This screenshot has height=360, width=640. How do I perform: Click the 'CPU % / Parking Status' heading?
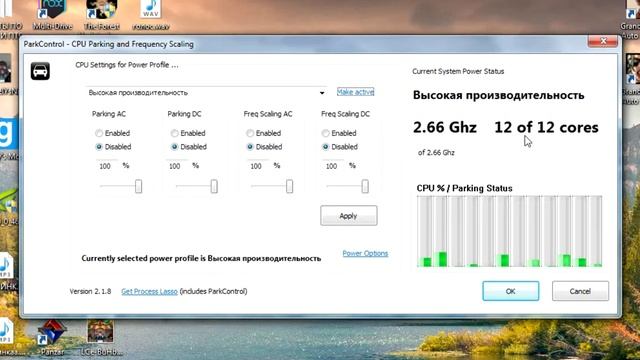coord(464,188)
